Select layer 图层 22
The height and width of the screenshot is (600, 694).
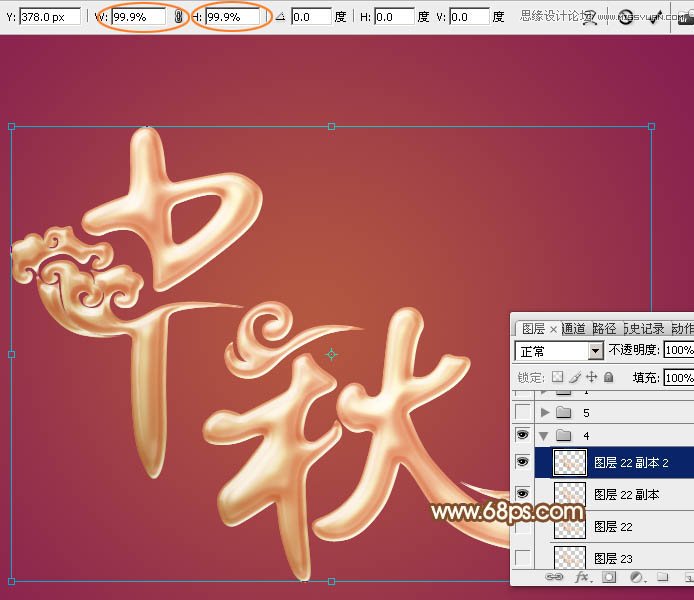coord(615,526)
